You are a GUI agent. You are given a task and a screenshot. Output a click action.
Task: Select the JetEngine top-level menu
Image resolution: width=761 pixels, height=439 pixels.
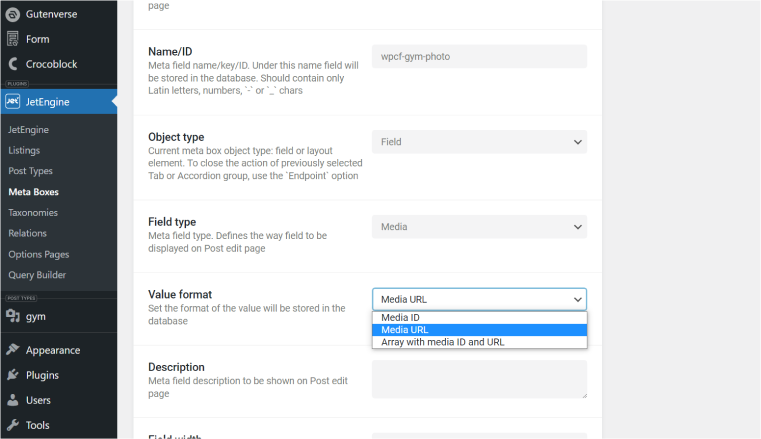click(59, 101)
